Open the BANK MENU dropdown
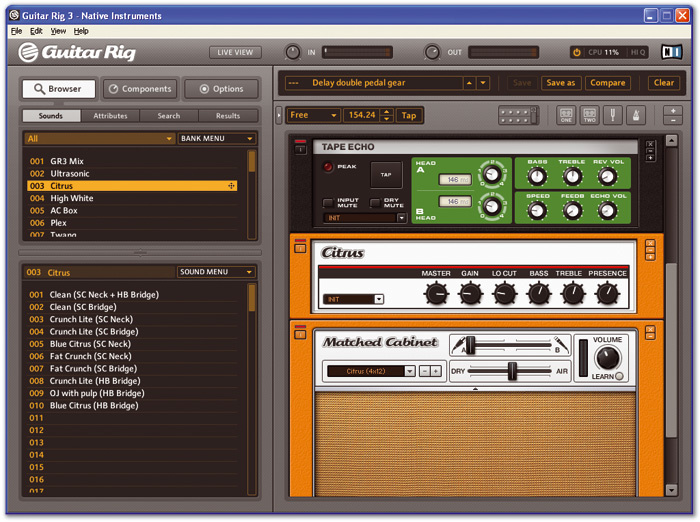 [216, 139]
